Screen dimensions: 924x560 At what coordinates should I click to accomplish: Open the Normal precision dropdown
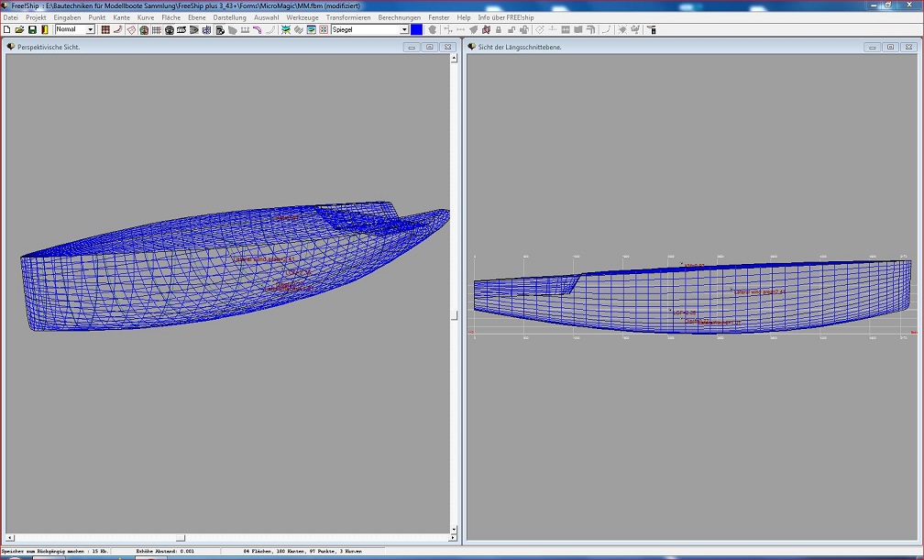tap(90, 30)
